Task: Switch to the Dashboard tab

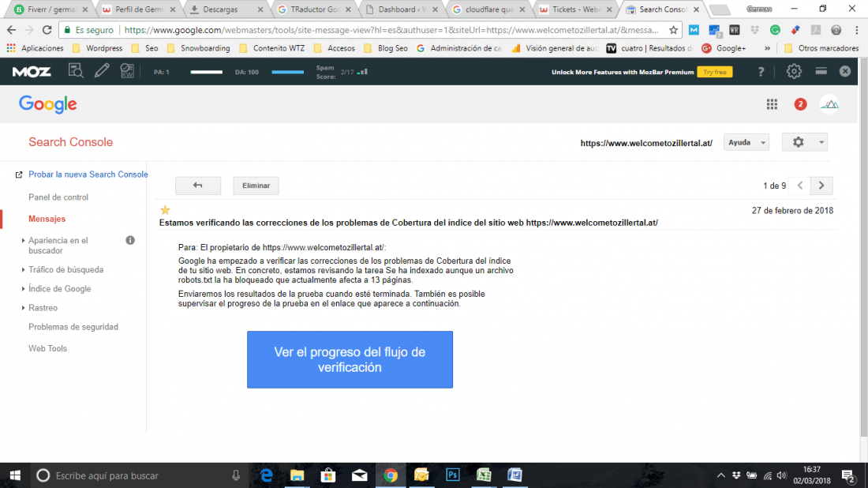Action: (401, 9)
